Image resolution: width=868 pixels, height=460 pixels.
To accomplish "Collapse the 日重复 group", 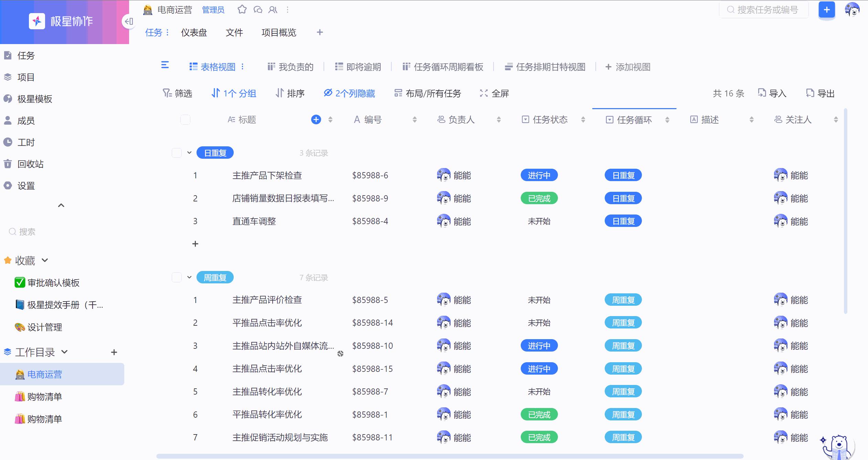I will 189,152.
